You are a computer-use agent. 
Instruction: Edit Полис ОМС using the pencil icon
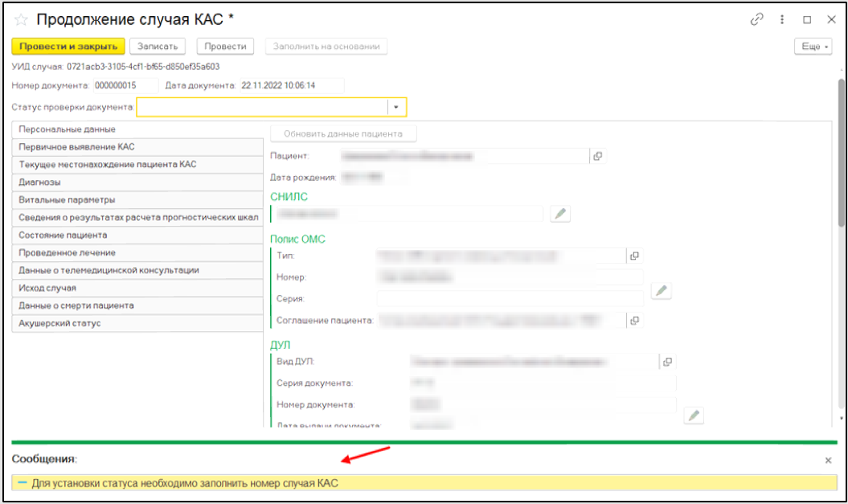661,291
